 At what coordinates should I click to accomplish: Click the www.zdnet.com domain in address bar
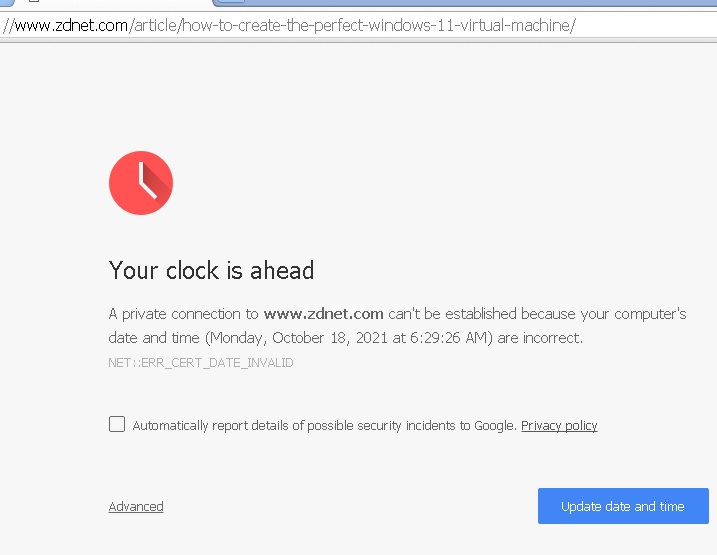(x=71, y=25)
